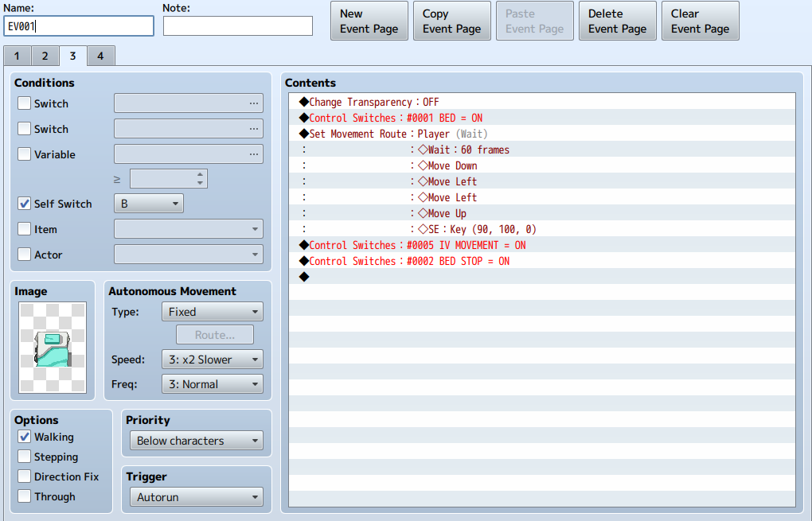Screen dimensions: 812x521
Task: Enable the Through option
Action: [25, 496]
